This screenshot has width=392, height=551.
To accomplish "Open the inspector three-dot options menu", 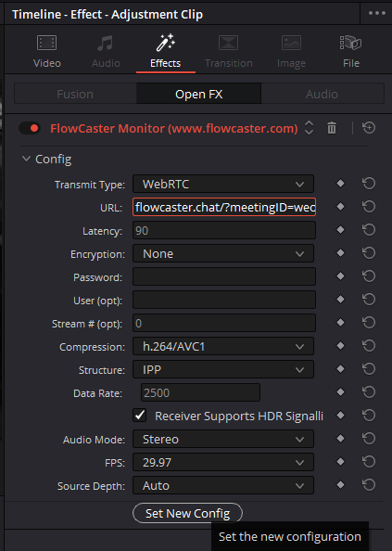I will pyautogui.click(x=376, y=13).
